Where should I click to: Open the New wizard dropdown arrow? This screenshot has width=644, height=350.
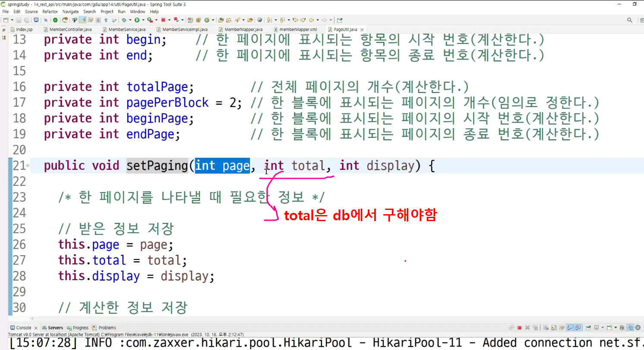tap(12, 20)
